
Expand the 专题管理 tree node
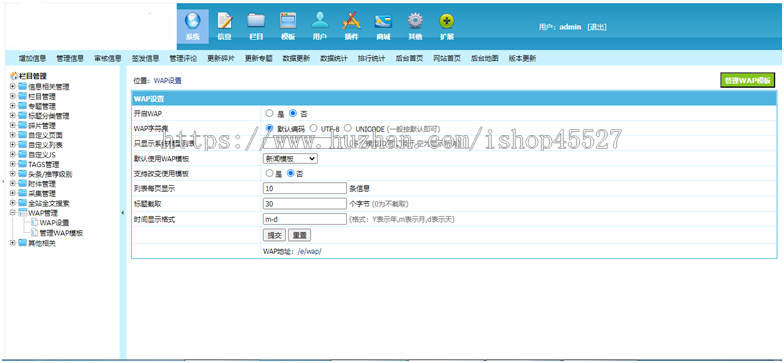point(12,106)
